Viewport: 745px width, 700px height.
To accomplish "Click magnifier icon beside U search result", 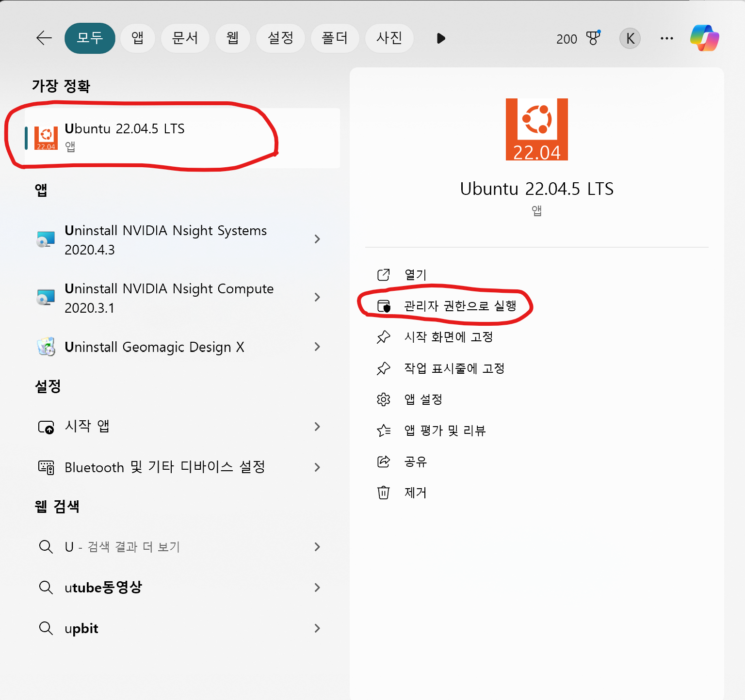I will (46, 547).
